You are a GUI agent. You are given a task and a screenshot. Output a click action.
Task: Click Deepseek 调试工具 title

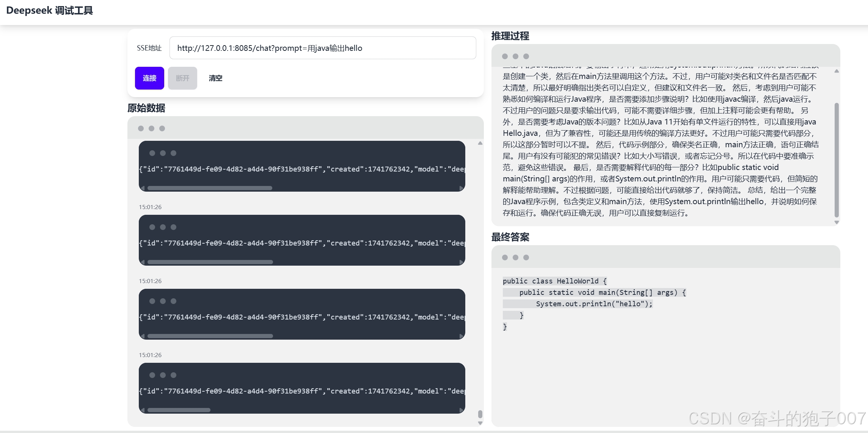[x=49, y=11]
